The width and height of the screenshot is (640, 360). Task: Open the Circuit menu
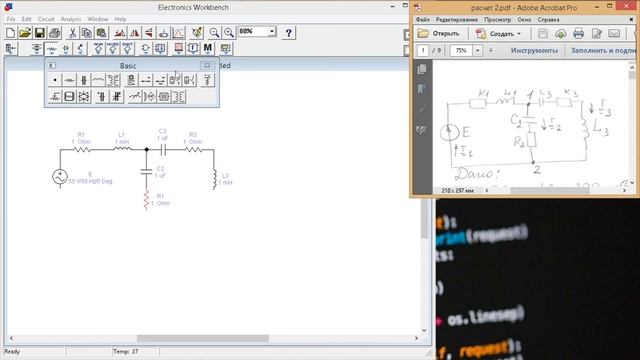pyautogui.click(x=46, y=19)
